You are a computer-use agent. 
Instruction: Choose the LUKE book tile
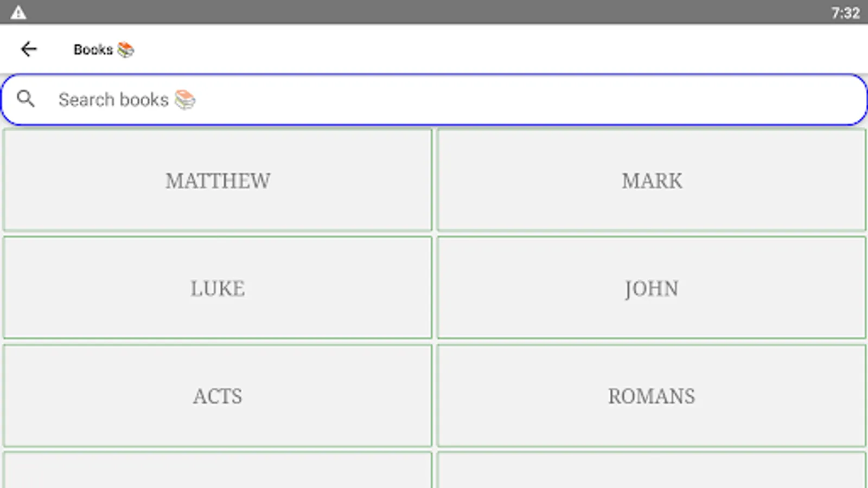(x=218, y=288)
